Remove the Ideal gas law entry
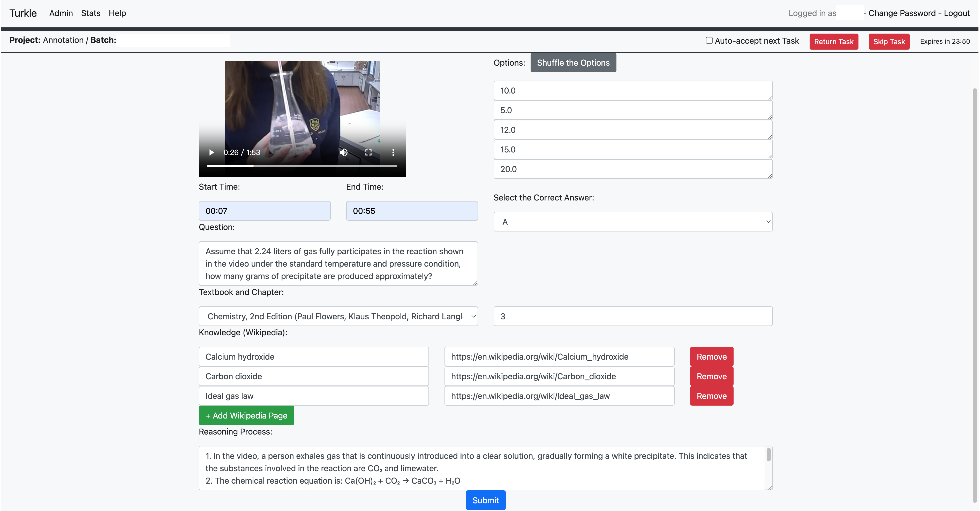The image size is (980, 511). pos(711,396)
